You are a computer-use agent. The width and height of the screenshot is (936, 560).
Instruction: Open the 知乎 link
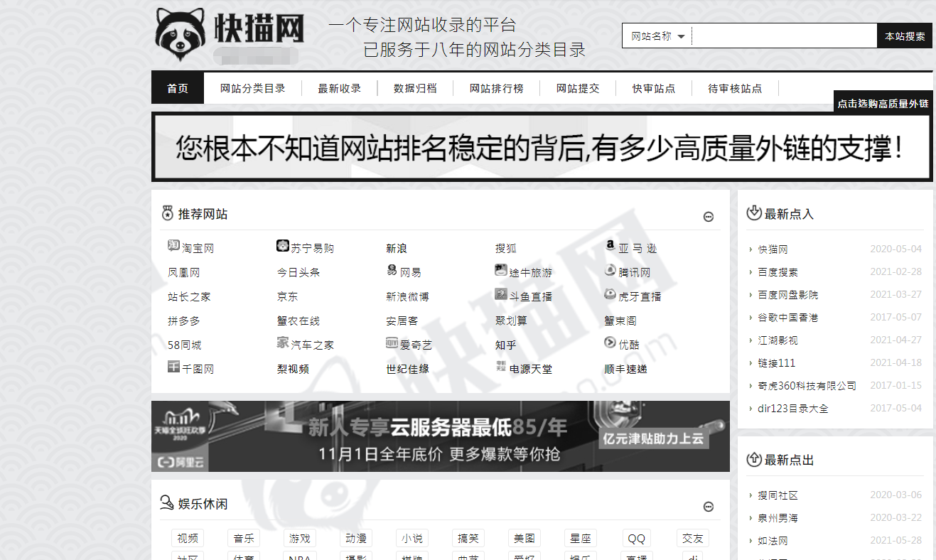tap(506, 345)
